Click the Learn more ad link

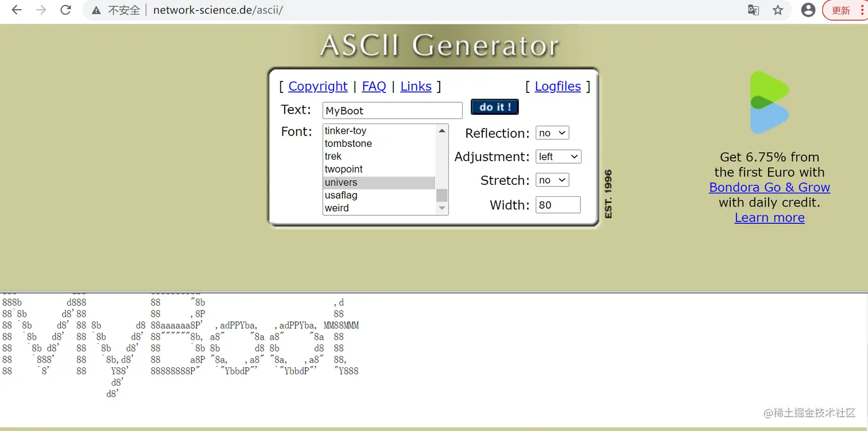(769, 218)
